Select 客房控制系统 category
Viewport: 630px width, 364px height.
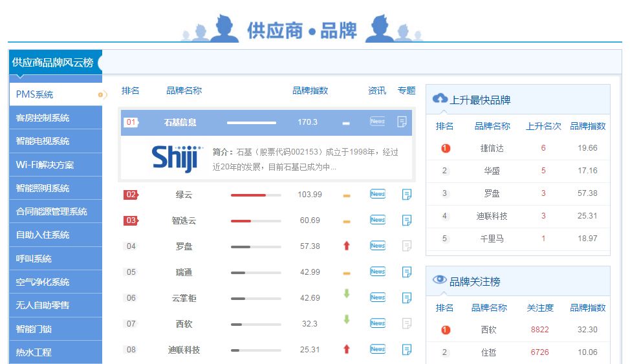click(x=56, y=118)
